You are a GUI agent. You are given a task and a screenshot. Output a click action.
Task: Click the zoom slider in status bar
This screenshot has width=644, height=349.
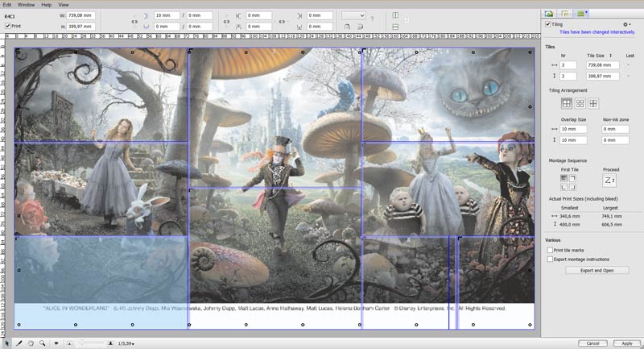click(90, 343)
